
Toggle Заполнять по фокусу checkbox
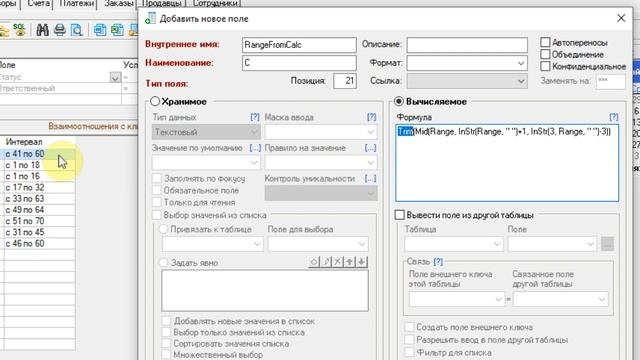click(x=157, y=178)
